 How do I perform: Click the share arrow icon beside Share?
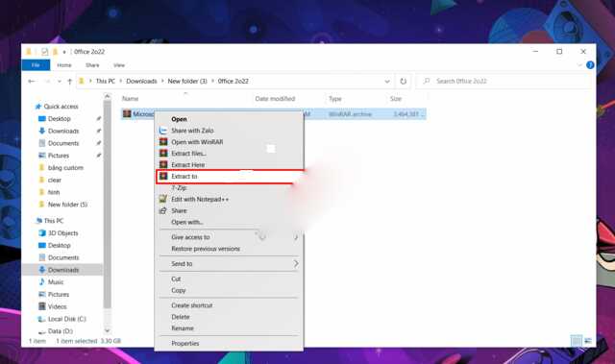pyautogui.click(x=162, y=210)
